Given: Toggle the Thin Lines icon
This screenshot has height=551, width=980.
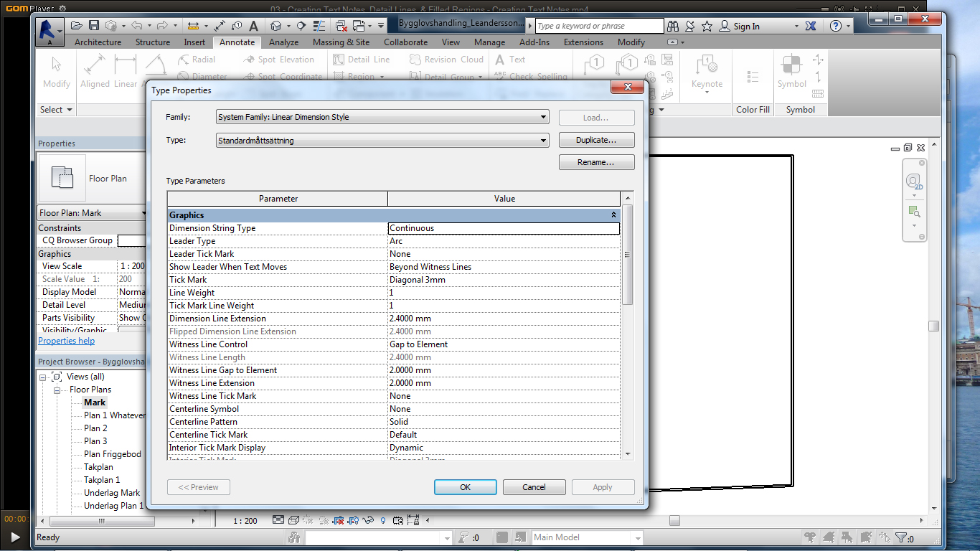Looking at the screenshot, I should 320,26.
